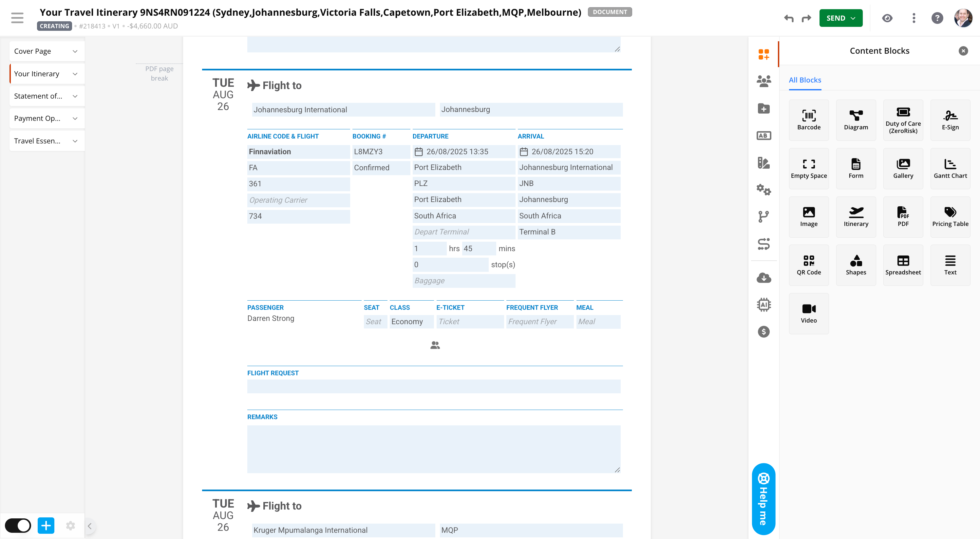Open the recipients people icon in sidebar
The width and height of the screenshot is (980, 539).
(763, 81)
